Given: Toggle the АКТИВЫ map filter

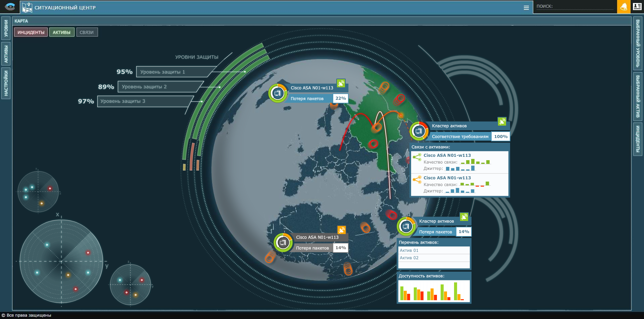Looking at the screenshot, I should 62,32.
